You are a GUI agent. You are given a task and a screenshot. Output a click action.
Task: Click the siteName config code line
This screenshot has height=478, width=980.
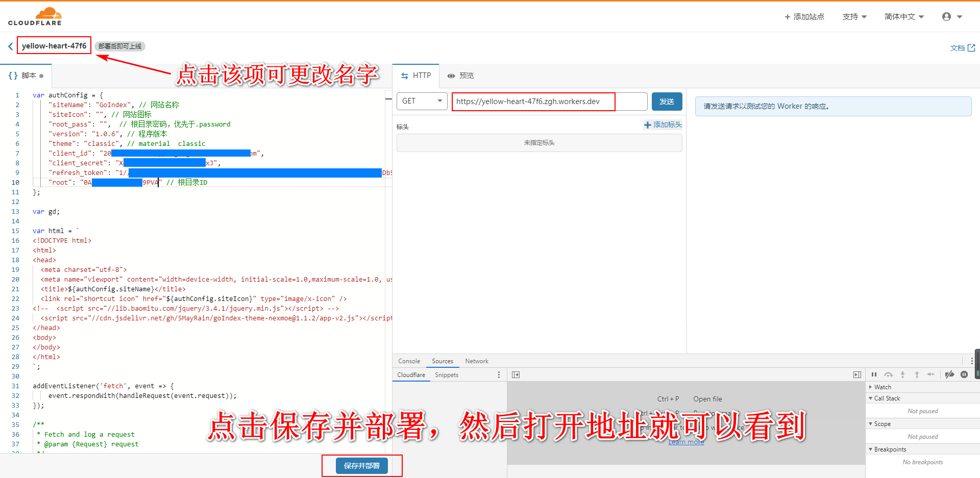(x=113, y=105)
